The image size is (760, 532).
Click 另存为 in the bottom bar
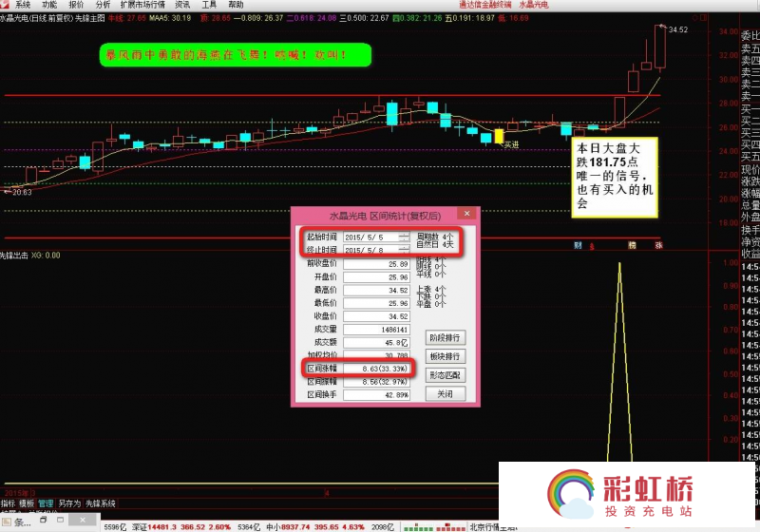pyautogui.click(x=68, y=503)
